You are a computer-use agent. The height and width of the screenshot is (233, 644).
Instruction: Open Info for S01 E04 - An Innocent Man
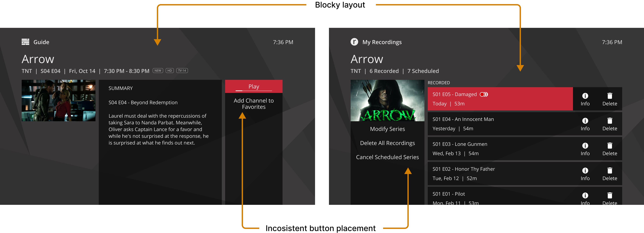(x=585, y=124)
